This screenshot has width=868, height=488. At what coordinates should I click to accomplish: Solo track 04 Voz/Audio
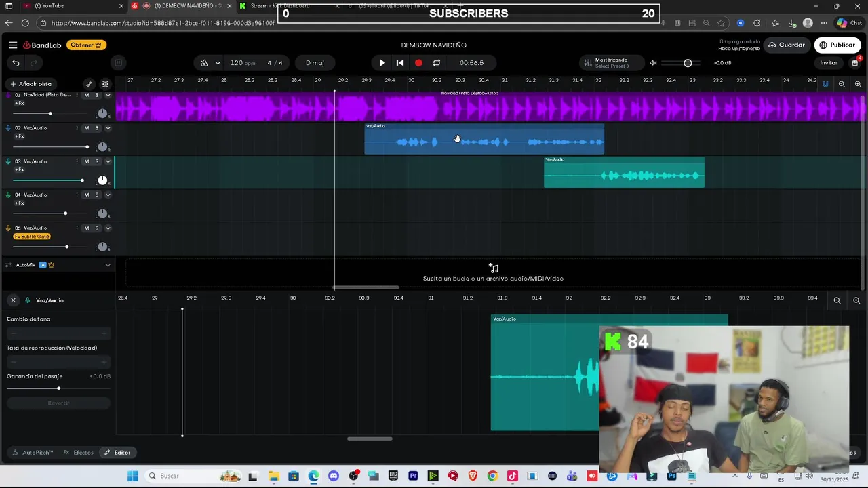[97, 195]
